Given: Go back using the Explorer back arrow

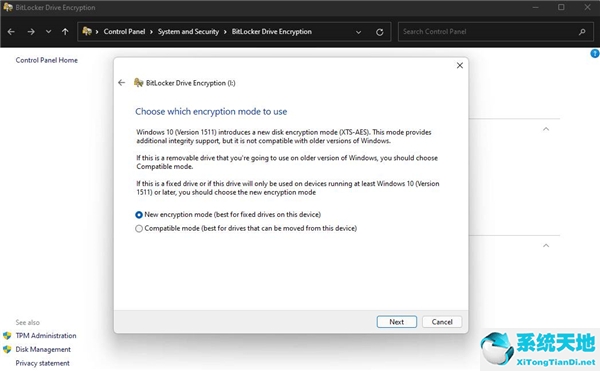Looking at the screenshot, I should pos(11,32).
